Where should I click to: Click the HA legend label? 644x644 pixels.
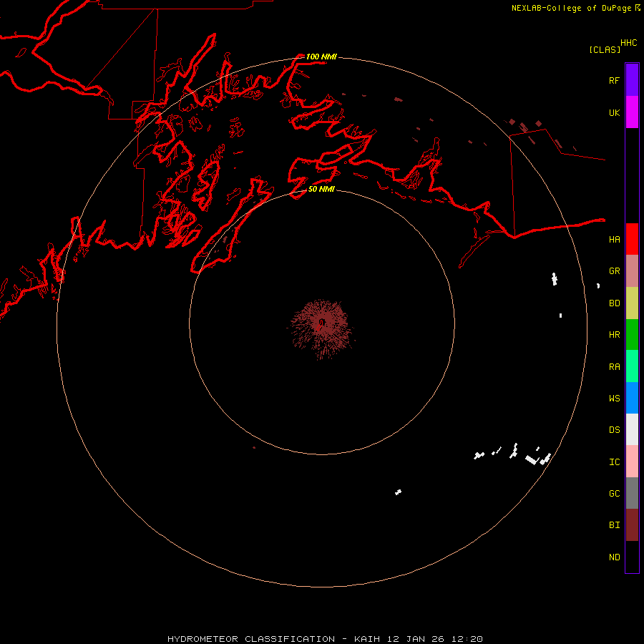click(614, 239)
